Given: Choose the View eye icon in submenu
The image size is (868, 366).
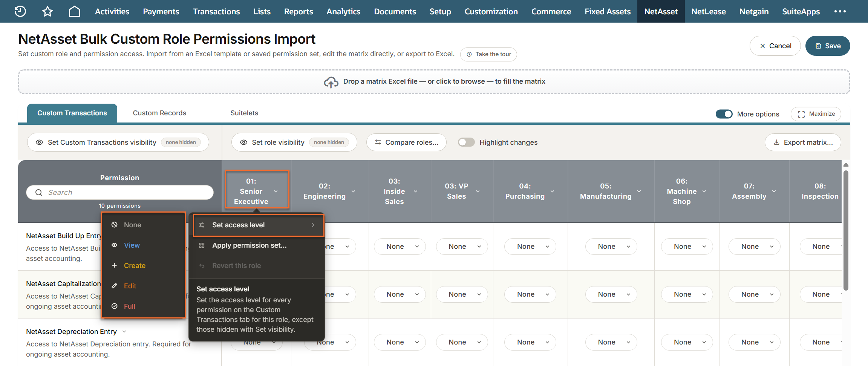Looking at the screenshot, I should [x=115, y=245].
